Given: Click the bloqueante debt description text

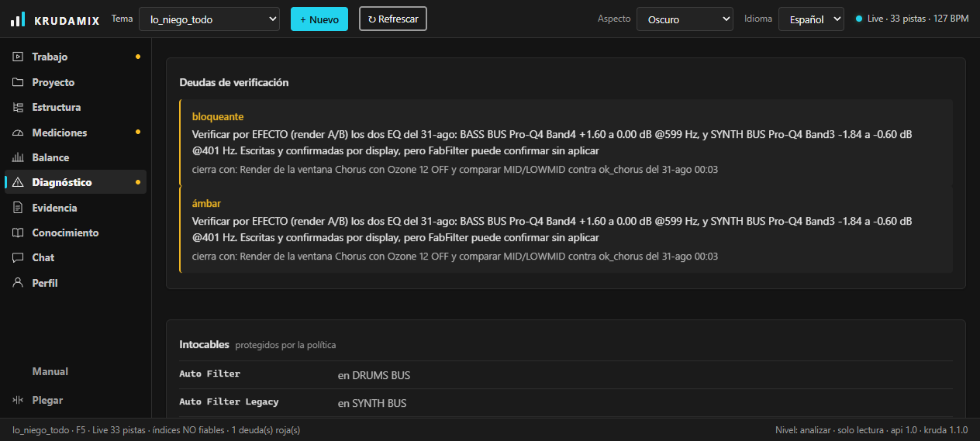Looking at the screenshot, I should tap(552, 143).
